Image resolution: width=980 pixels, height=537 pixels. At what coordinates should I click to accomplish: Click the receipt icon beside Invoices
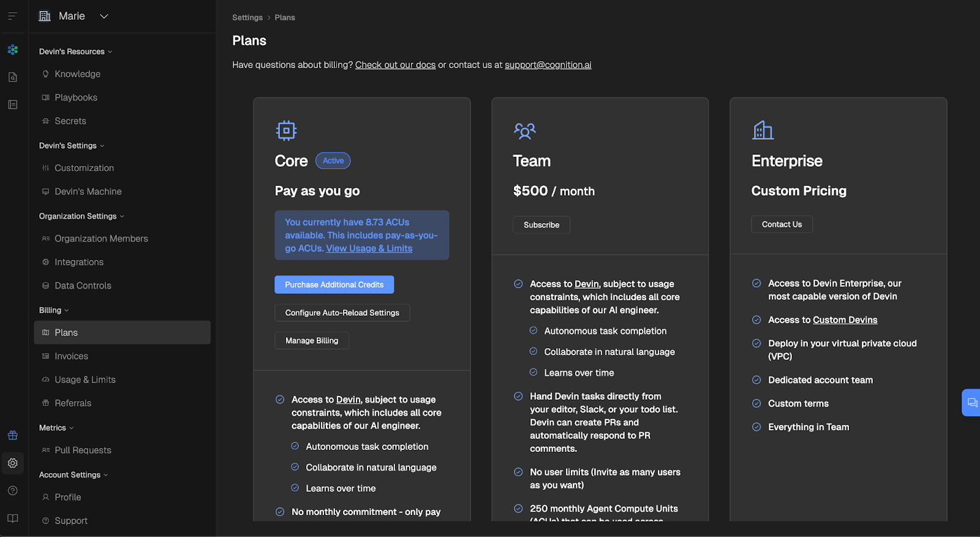(x=45, y=356)
